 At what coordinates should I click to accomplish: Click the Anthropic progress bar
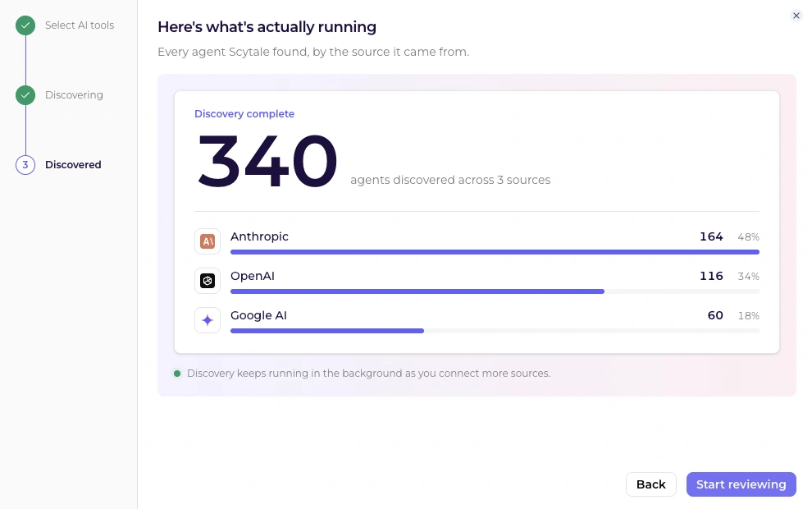495,252
